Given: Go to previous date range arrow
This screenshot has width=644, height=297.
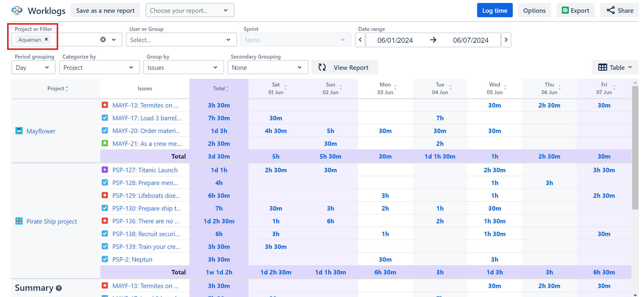Looking at the screenshot, I should (x=360, y=40).
